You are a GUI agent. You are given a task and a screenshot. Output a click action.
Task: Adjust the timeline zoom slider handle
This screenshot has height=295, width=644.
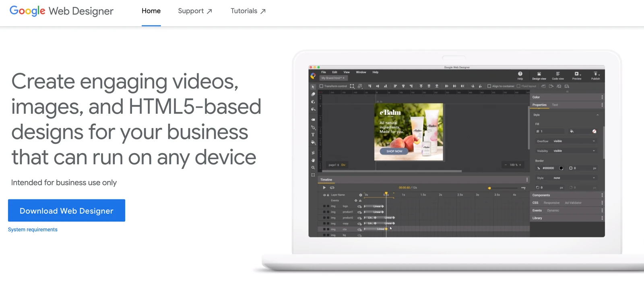[489, 188]
